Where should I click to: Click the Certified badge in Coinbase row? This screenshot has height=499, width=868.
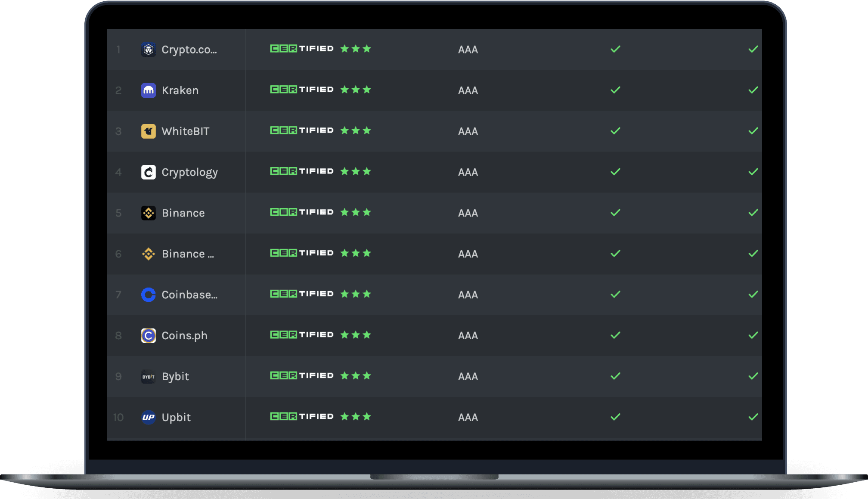click(302, 294)
